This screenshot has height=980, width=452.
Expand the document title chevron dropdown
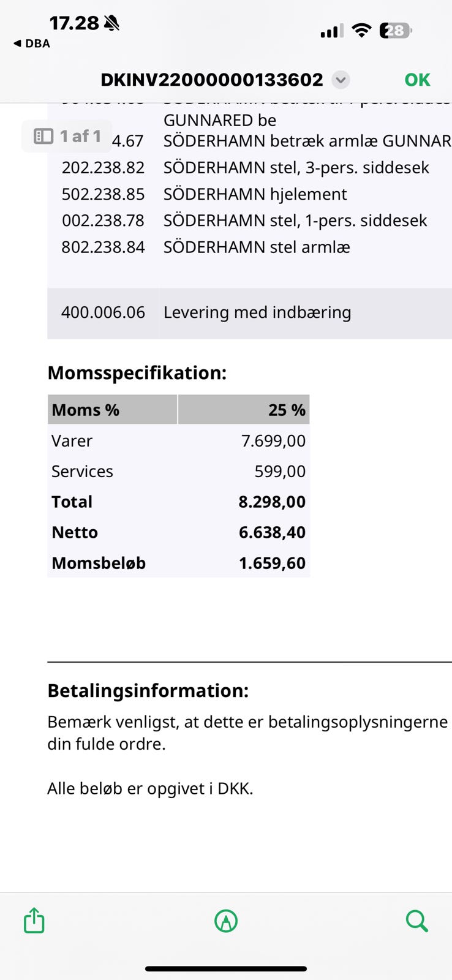click(341, 80)
